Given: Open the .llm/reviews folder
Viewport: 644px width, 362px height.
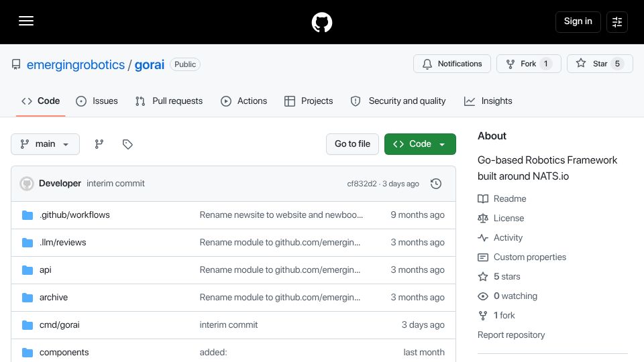Looking at the screenshot, I should [x=63, y=243].
